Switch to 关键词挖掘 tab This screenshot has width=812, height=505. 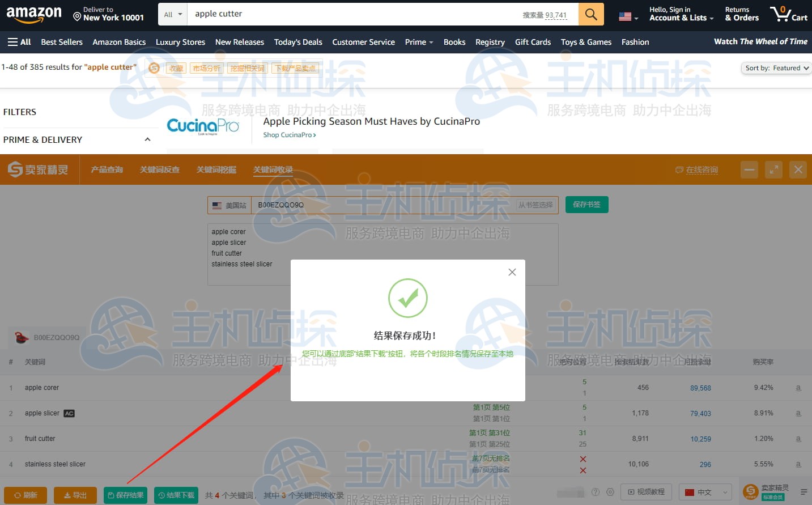[x=216, y=169]
